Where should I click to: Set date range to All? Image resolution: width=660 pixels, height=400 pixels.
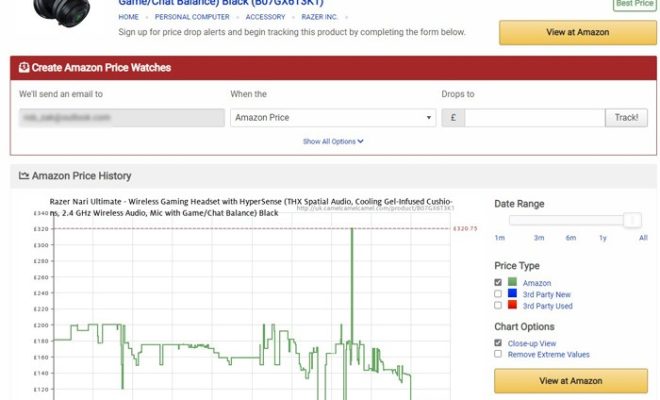coord(643,238)
